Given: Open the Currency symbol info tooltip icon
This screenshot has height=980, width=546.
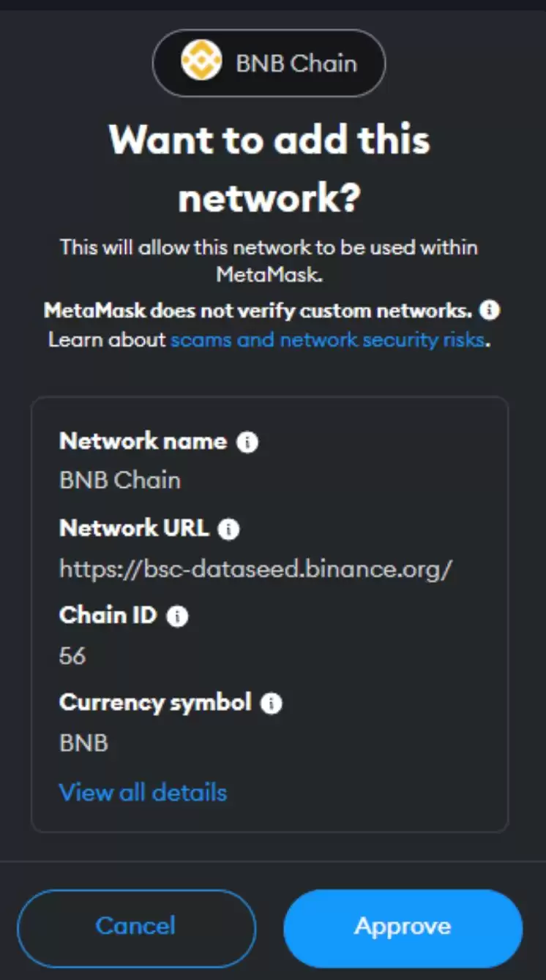Looking at the screenshot, I should [x=271, y=703].
